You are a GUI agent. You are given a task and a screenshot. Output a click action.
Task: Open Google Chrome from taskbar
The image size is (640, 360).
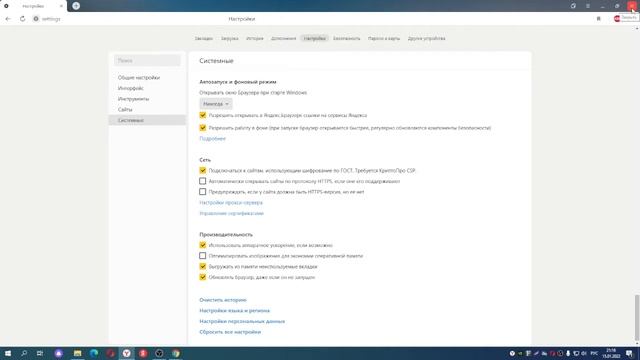pyautogui.click(x=176, y=353)
